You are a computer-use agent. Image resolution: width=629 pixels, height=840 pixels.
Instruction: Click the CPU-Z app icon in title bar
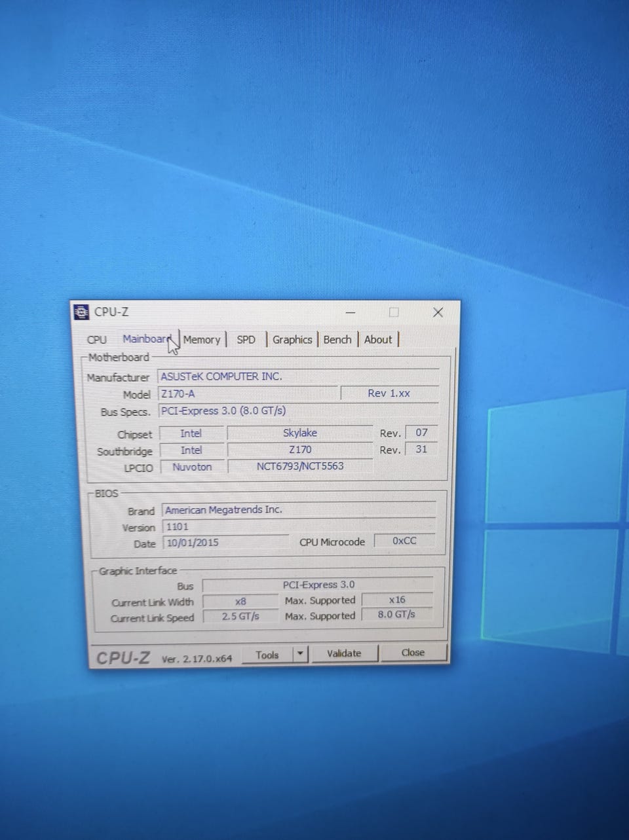coord(81,312)
